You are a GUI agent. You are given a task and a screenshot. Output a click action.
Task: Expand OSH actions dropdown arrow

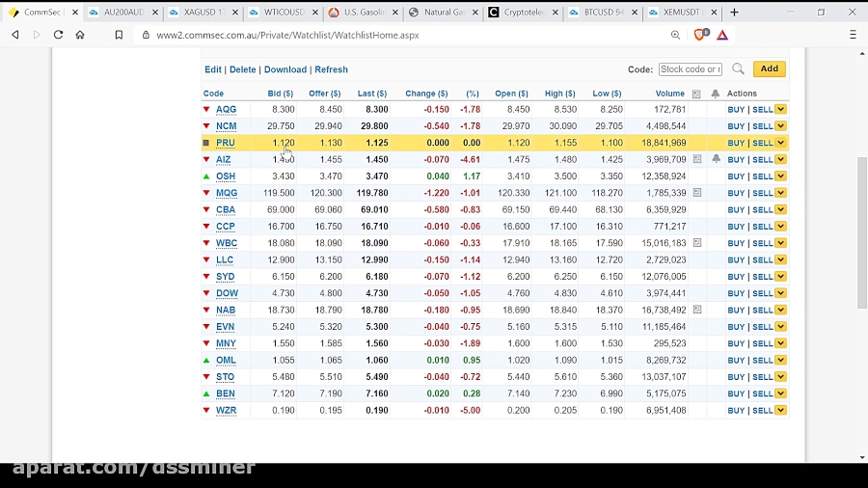pyautogui.click(x=780, y=176)
